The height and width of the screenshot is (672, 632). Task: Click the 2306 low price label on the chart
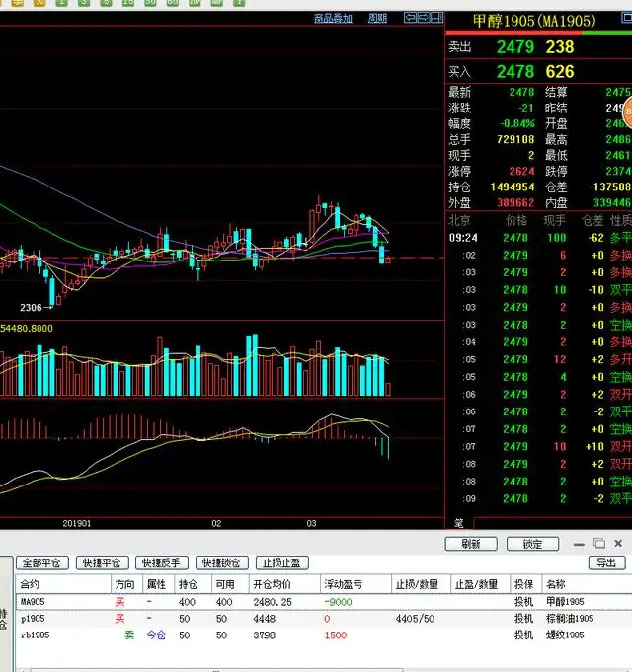tap(31, 307)
